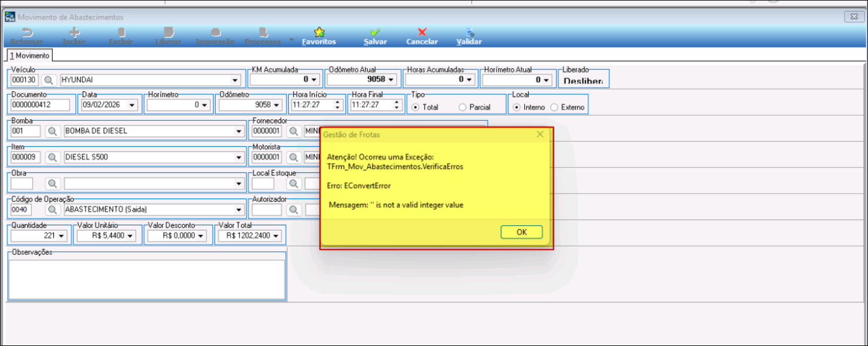Expand the HYUNDAI vehicle dropdown
Screen dimensions: 868x346
[235, 80]
